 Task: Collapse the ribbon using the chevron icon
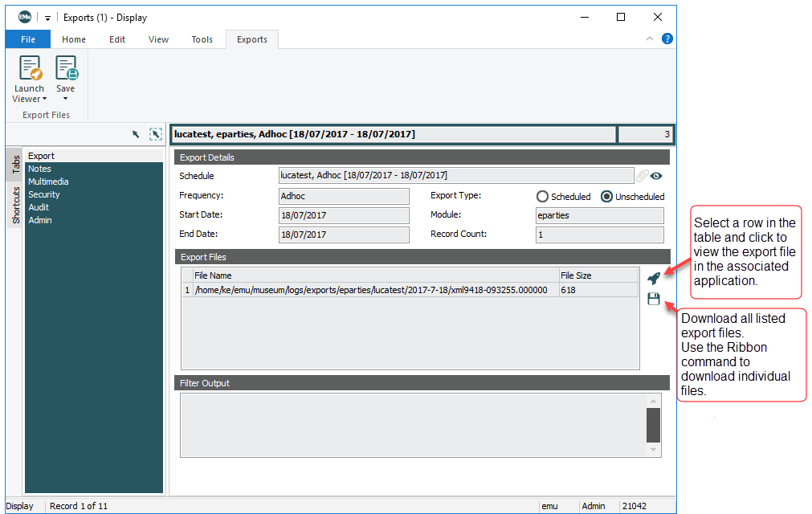(649, 38)
